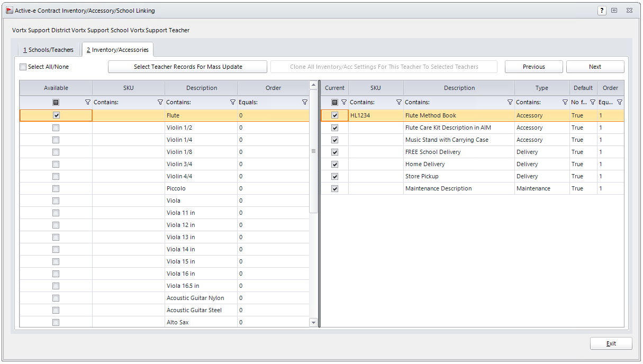Open the filter icon on the Available column

pyautogui.click(x=88, y=102)
